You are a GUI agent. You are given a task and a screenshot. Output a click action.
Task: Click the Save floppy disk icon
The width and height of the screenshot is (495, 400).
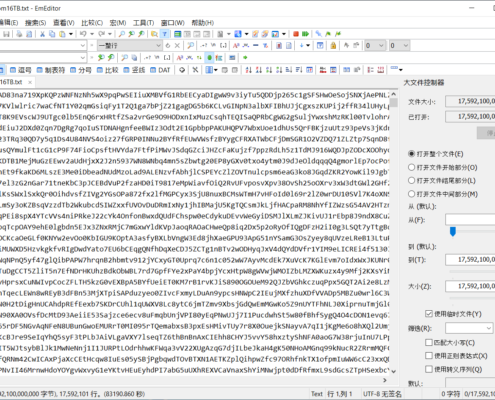click(x=6, y=34)
